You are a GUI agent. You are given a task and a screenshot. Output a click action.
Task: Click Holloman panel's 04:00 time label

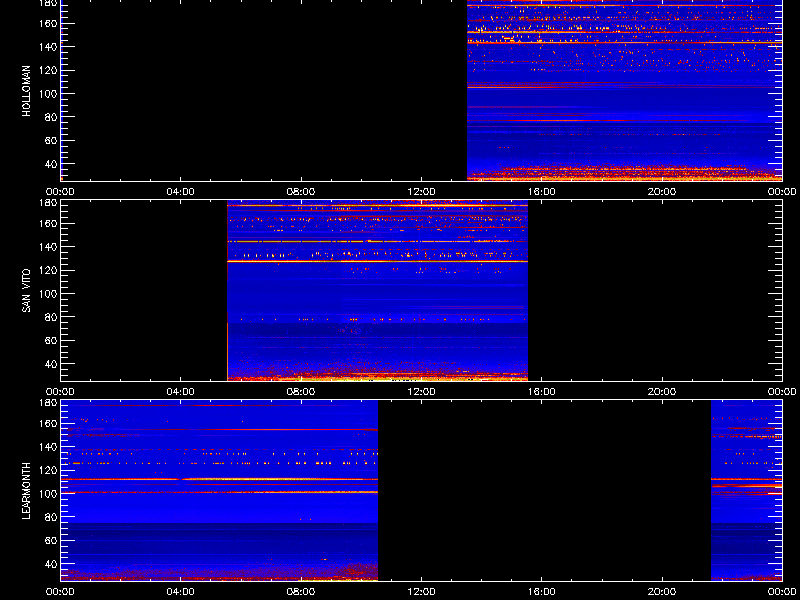(x=181, y=192)
